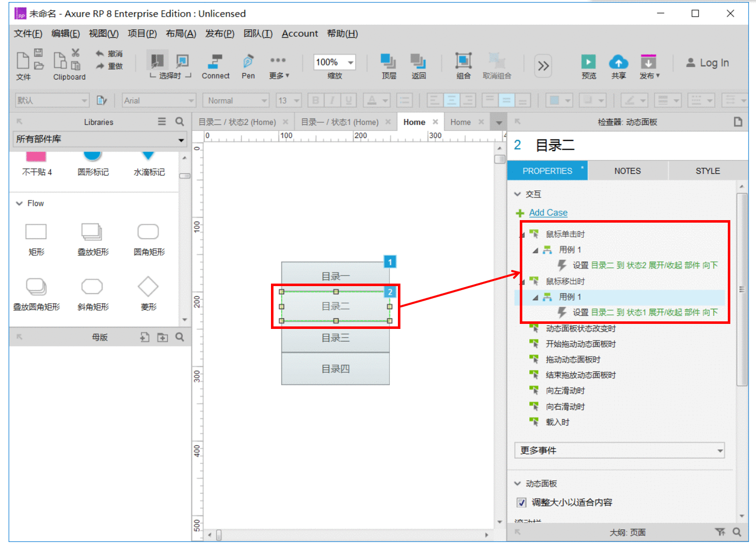The image size is (756, 544).
Task: Open the 更多事件 events dropdown
Action: (x=619, y=450)
